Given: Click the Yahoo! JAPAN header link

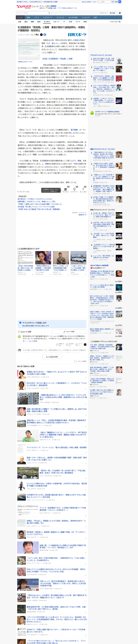Looking at the screenshot, I should pos(86,2).
